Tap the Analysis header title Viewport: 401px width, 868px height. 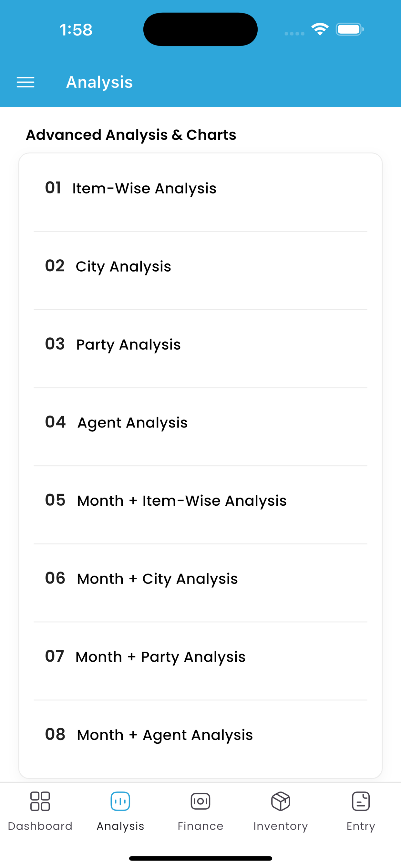tap(99, 82)
